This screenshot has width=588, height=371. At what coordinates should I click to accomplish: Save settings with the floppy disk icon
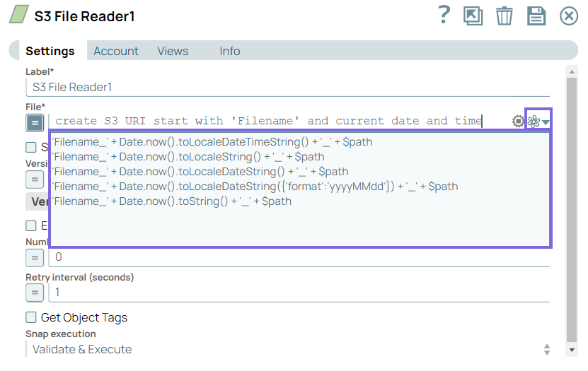tap(536, 16)
